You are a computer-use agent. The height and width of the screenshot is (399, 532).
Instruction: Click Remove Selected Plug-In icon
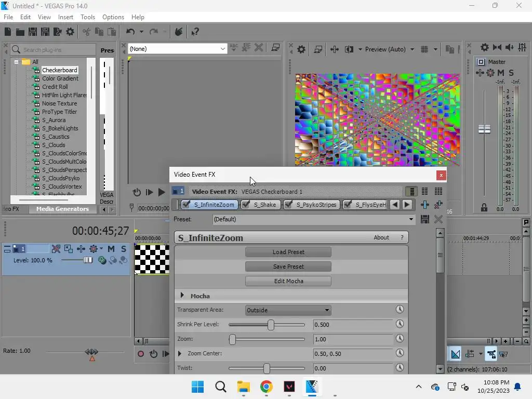tap(438, 205)
